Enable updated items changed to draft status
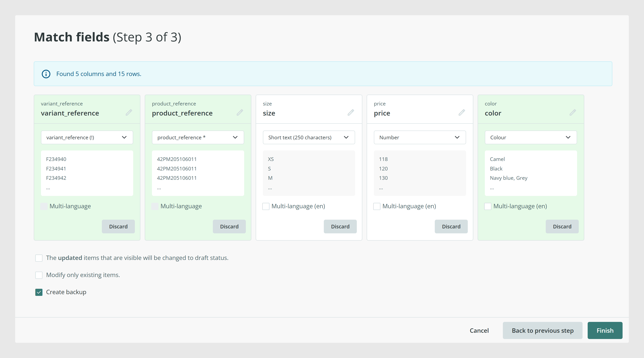Image resolution: width=644 pixels, height=358 pixels. pyautogui.click(x=39, y=258)
